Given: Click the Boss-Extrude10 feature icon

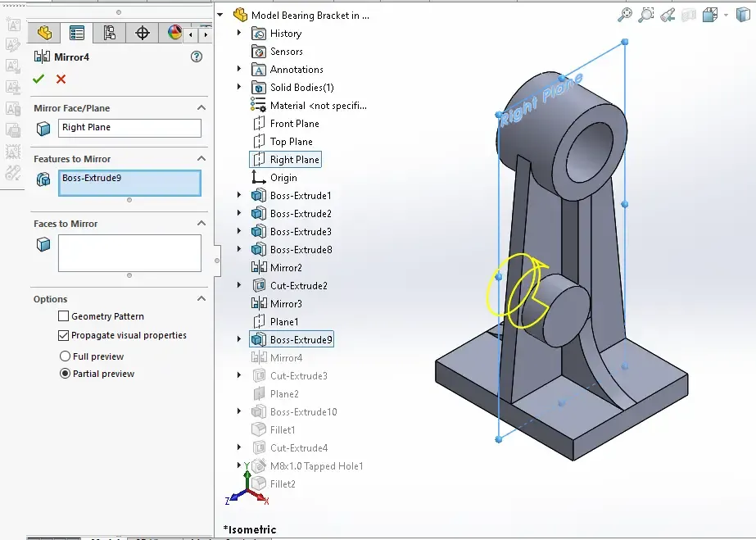Looking at the screenshot, I should pyautogui.click(x=259, y=411).
